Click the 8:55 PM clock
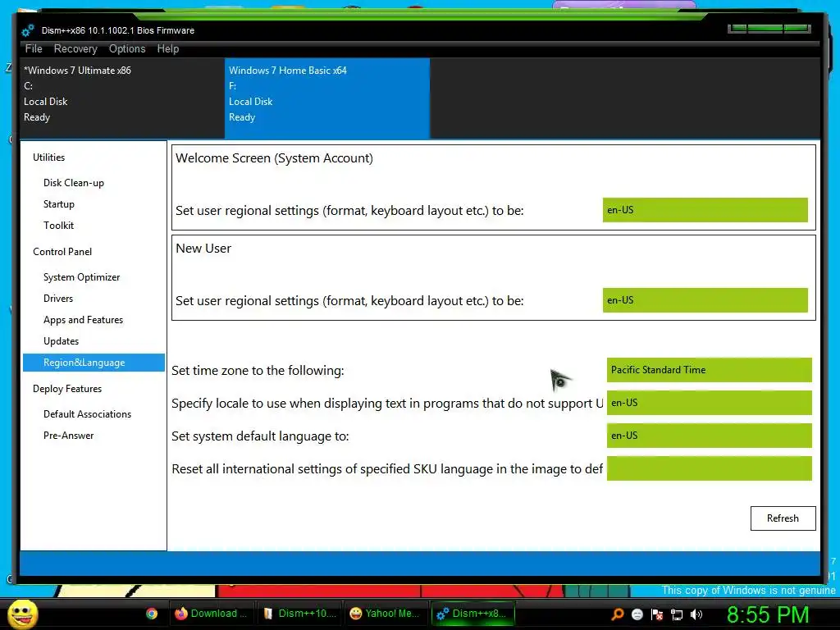The width and height of the screenshot is (840, 630). tap(768, 614)
